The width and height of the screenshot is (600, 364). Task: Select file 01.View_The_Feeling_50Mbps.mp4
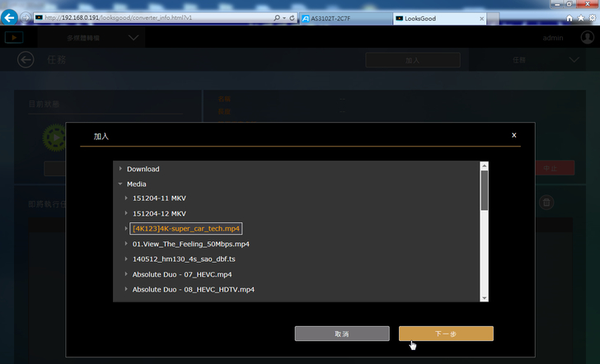click(x=191, y=244)
